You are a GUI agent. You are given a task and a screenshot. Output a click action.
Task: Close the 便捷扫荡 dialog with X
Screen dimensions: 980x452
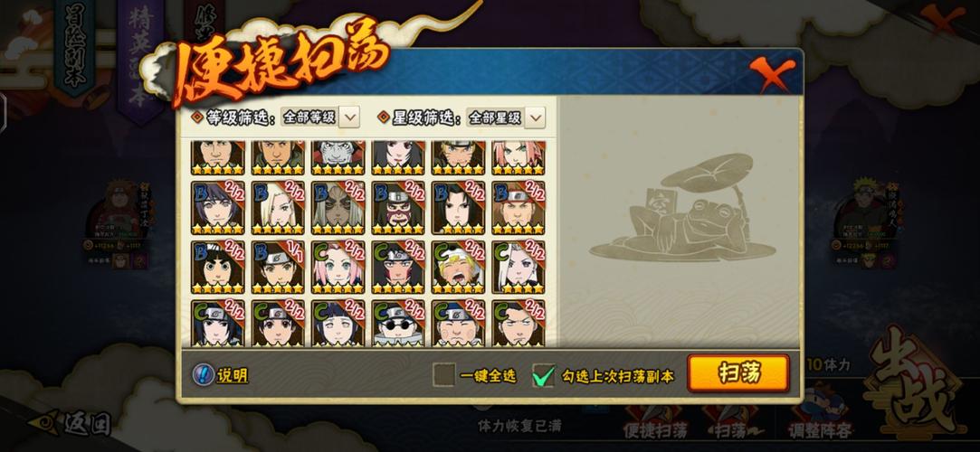[773, 73]
